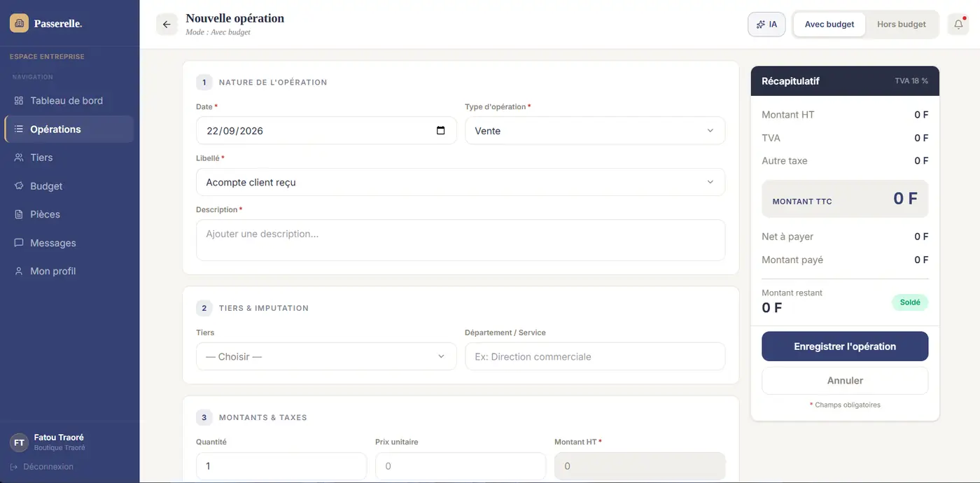The height and width of the screenshot is (483, 980).
Task: Open the Pièces menu item
Action: coord(69,214)
